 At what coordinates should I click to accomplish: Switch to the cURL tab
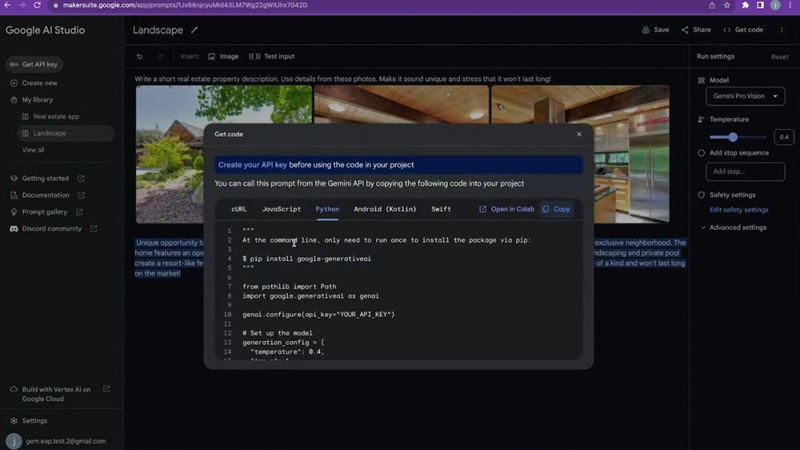tap(239, 209)
